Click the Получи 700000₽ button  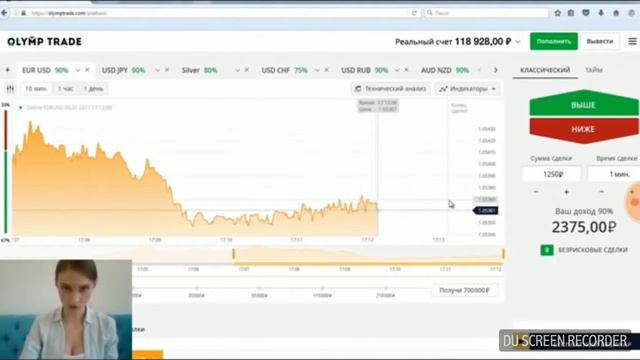464,290
